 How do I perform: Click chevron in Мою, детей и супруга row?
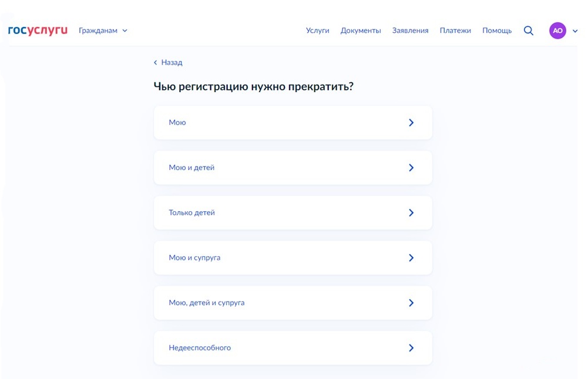[411, 303]
